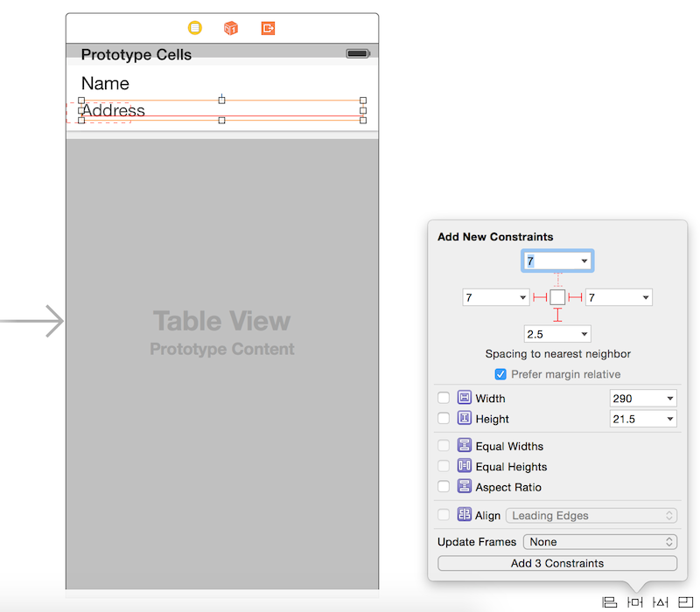Open the Update Frames dropdown
Image resolution: width=700 pixels, height=612 pixels.
click(x=600, y=542)
